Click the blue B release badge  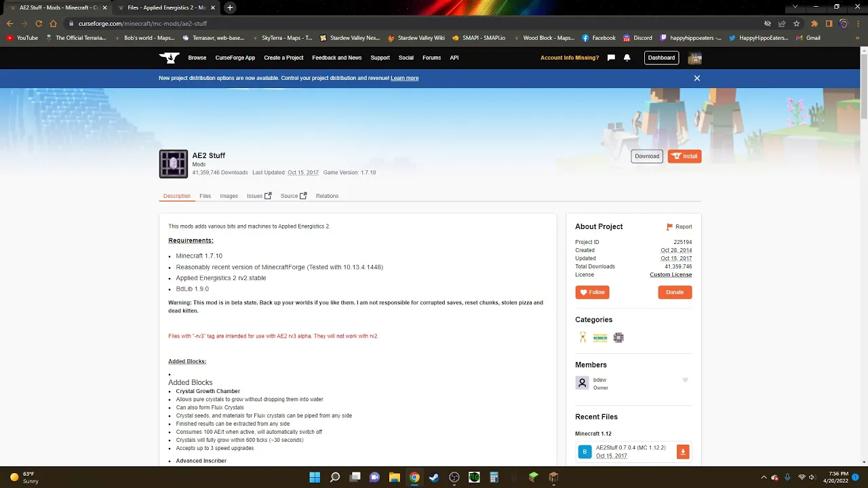click(585, 452)
